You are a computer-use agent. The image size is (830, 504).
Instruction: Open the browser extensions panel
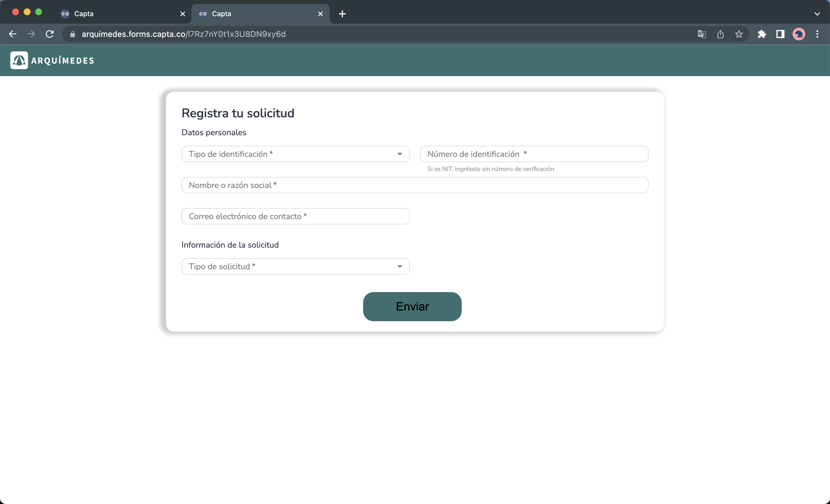[762, 34]
